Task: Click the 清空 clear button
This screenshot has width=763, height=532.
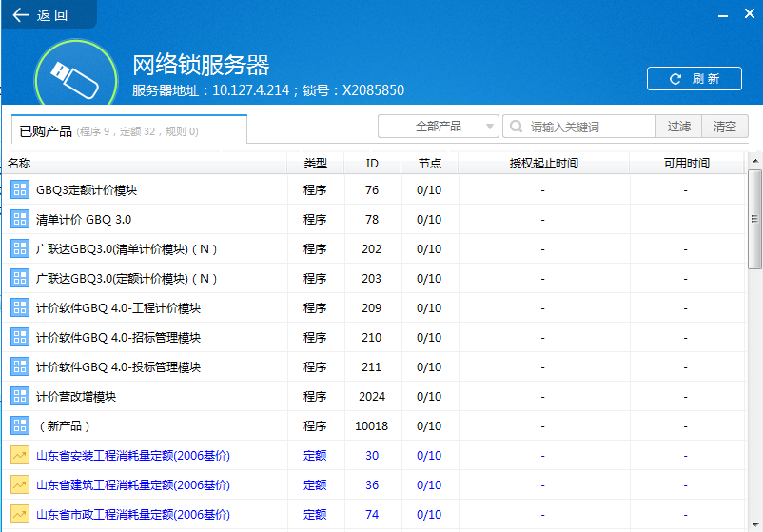Action: point(725,127)
